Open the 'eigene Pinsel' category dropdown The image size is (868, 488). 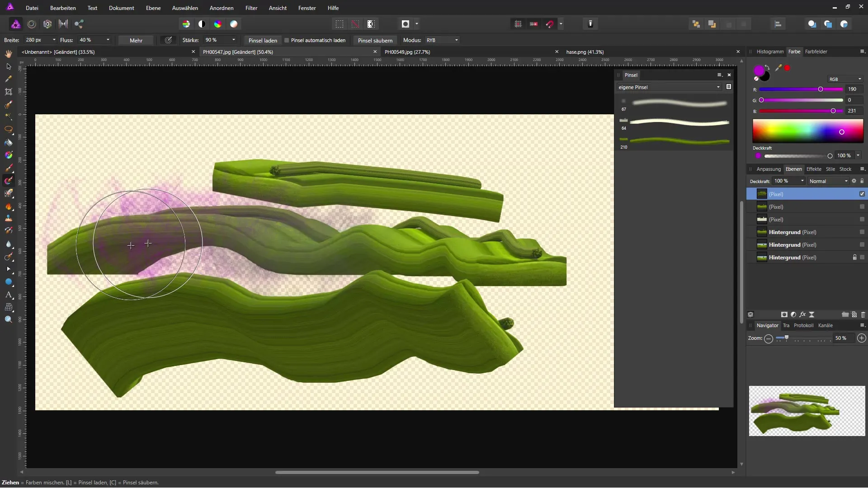tap(669, 87)
